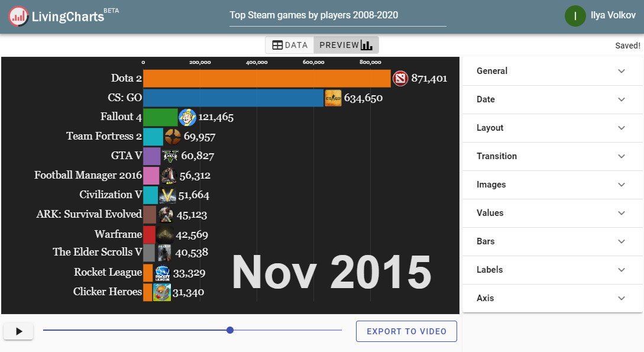
Task: Click the Football Manager 2016 label
Action: tap(88, 175)
